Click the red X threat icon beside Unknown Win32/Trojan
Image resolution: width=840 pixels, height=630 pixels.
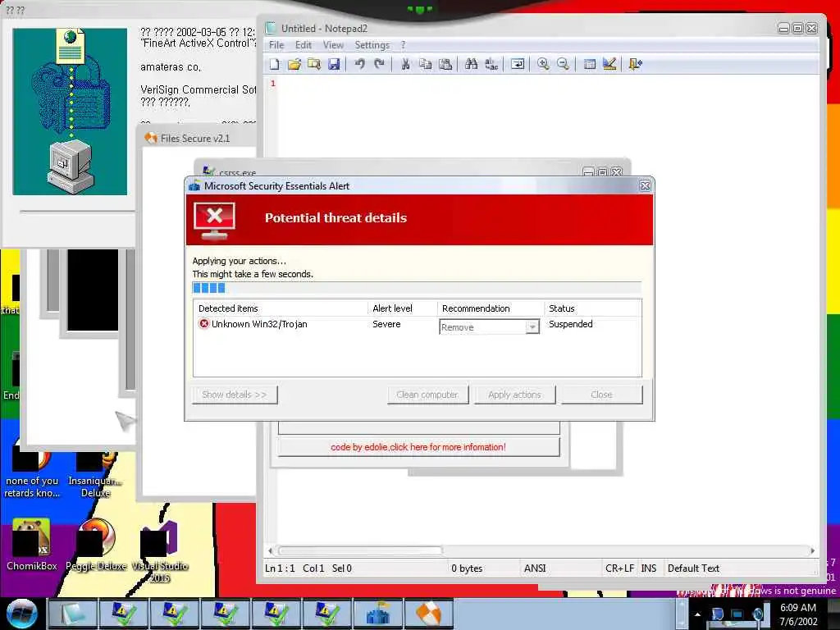tap(204, 323)
